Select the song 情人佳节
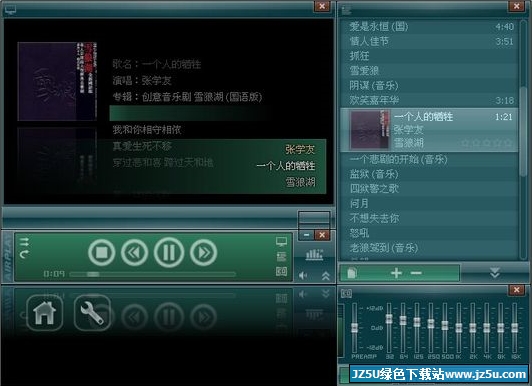This screenshot has width=532, height=386. tap(428, 41)
